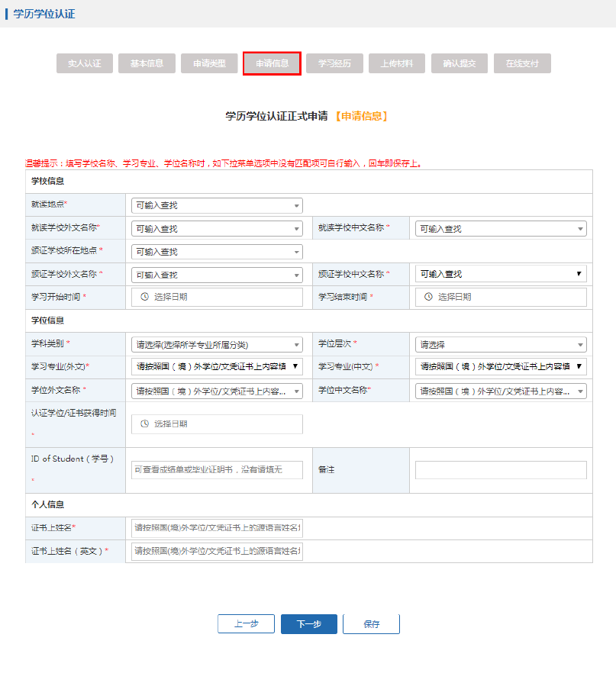Click the 上一步 button
Viewport: 616px width, 673px height.
coord(246,624)
